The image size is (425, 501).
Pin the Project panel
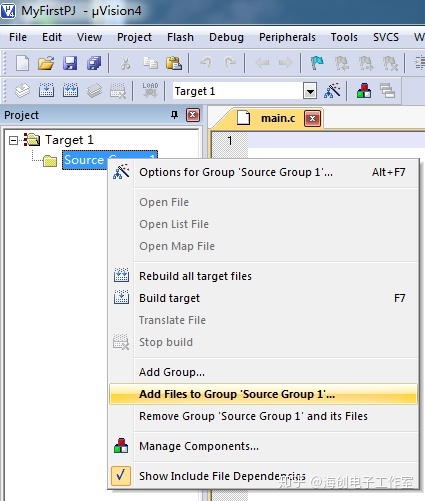point(174,115)
